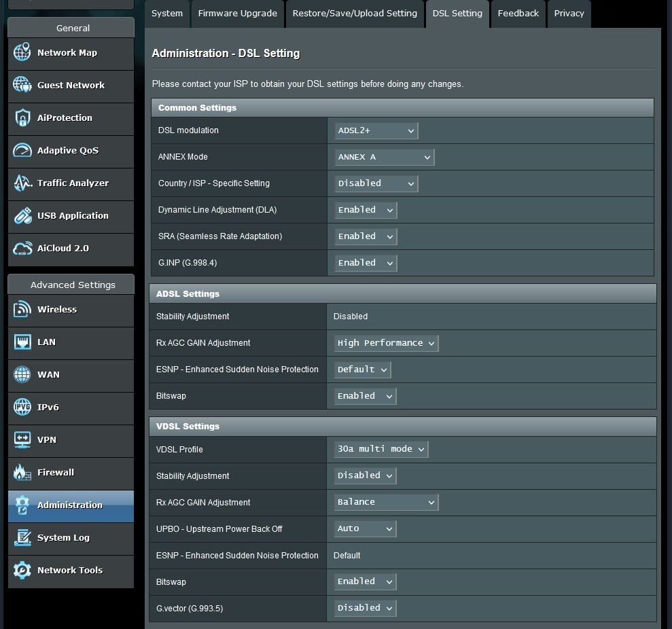Viewport: 672px width, 629px height.
Task: Click the Administration gear icon
Action: (22, 505)
